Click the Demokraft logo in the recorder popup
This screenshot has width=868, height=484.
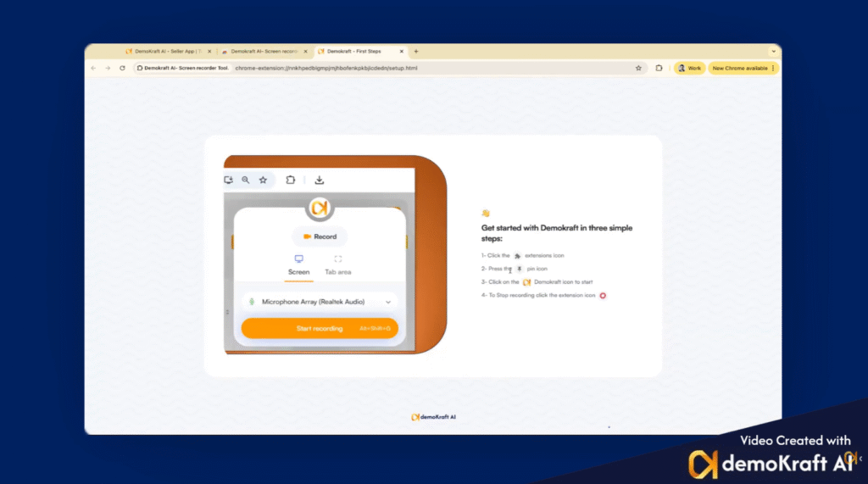coord(319,209)
